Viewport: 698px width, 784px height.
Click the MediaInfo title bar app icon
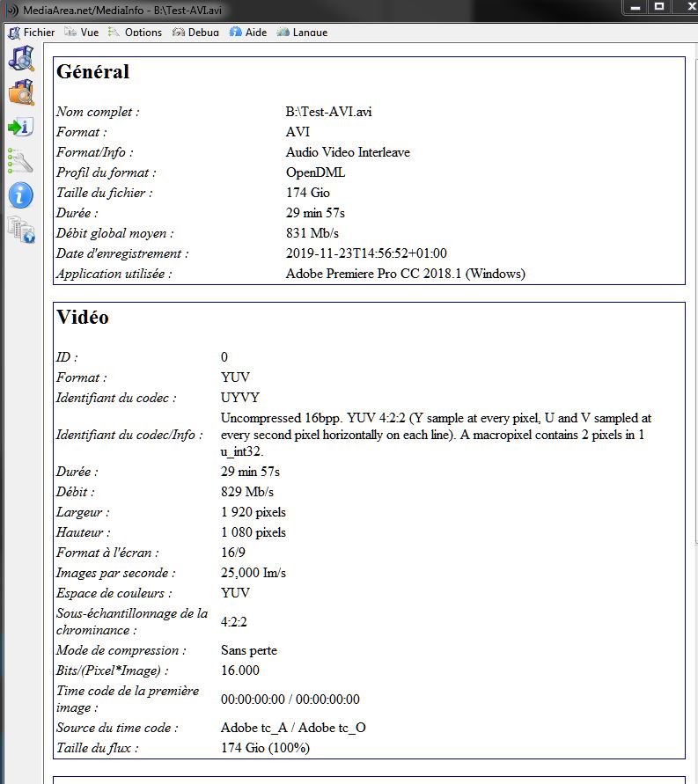[x=12, y=10]
